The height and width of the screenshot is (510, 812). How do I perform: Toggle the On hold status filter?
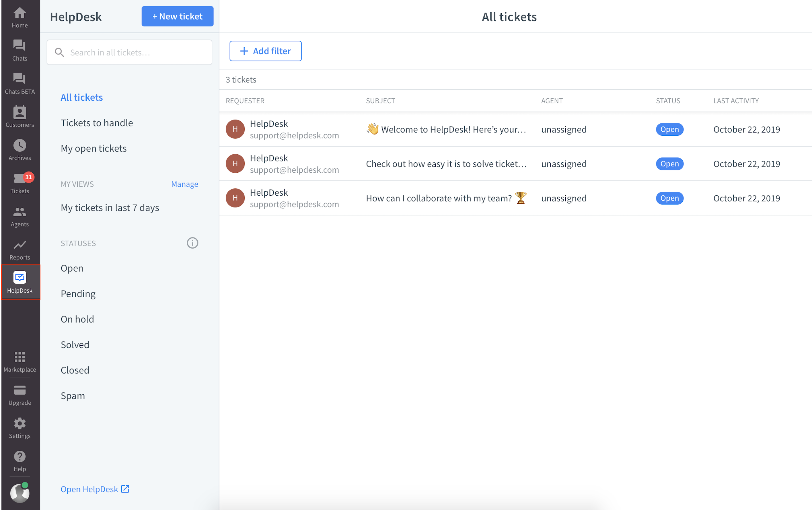tap(77, 318)
